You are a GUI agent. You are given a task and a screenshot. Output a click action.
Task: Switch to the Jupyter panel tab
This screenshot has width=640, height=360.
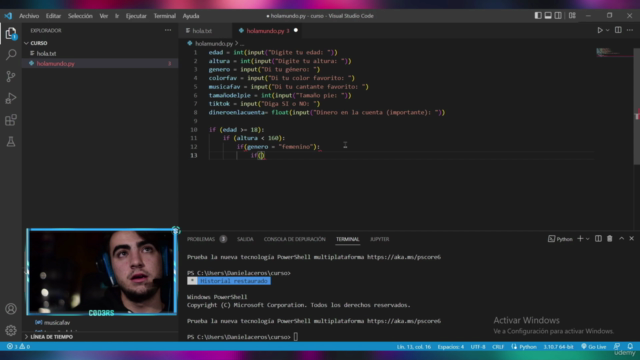coord(379,239)
